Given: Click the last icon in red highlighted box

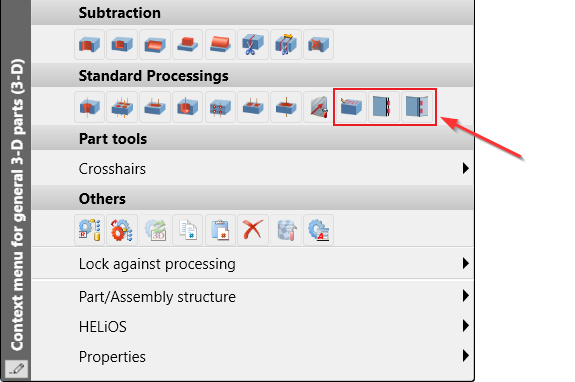Looking at the screenshot, I should (417, 107).
